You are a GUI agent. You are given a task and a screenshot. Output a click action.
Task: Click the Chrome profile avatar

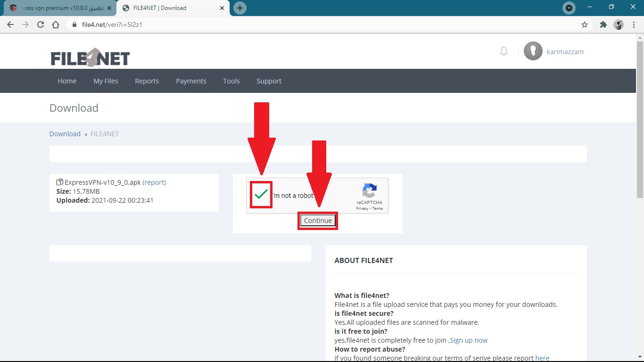(619, 25)
